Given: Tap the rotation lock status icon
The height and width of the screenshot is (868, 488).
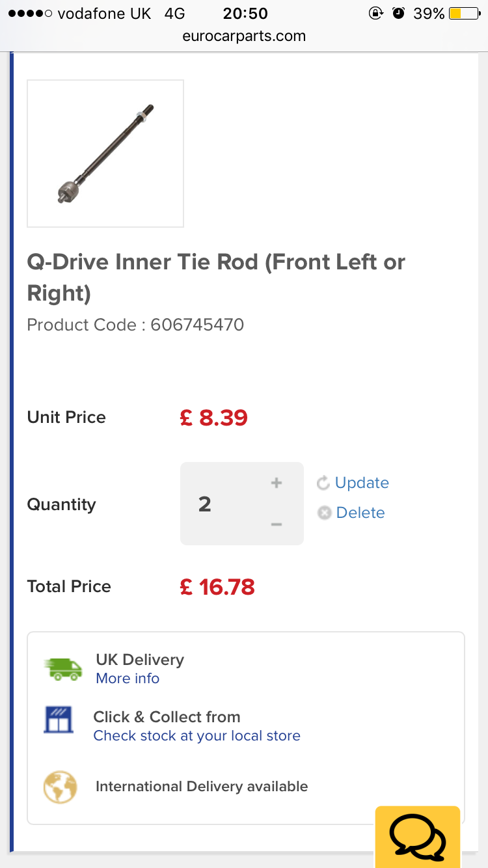Looking at the screenshot, I should pos(375,14).
